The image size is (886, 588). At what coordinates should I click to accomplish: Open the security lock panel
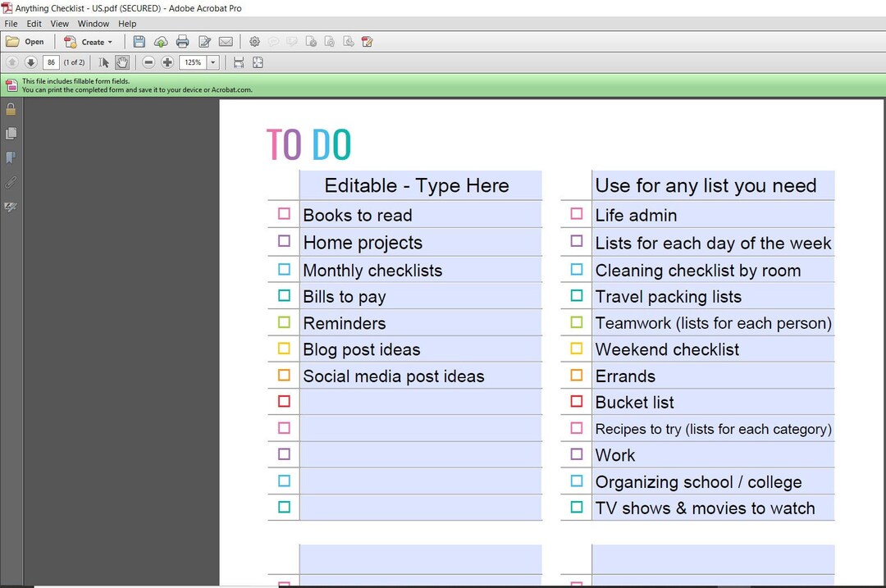(x=11, y=108)
